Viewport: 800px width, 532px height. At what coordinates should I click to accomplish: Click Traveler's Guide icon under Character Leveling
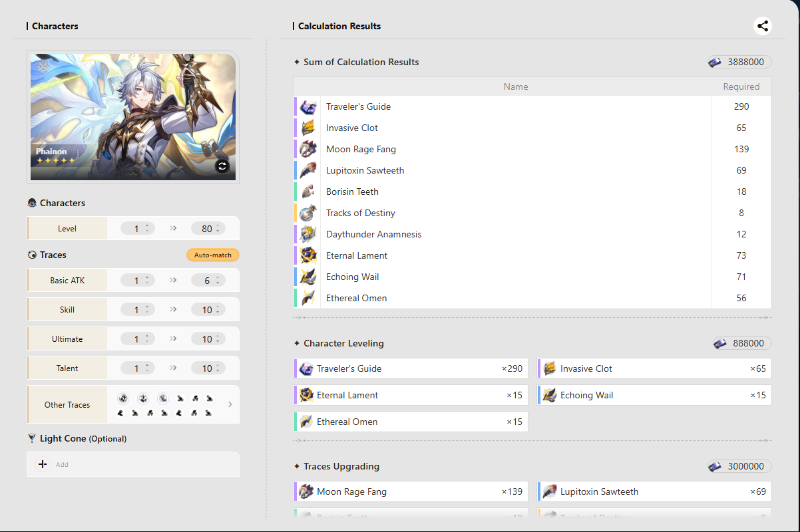tap(306, 368)
